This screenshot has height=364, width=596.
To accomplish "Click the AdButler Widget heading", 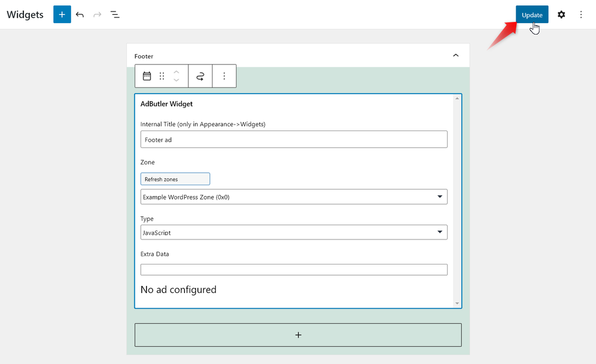I will tap(166, 104).
